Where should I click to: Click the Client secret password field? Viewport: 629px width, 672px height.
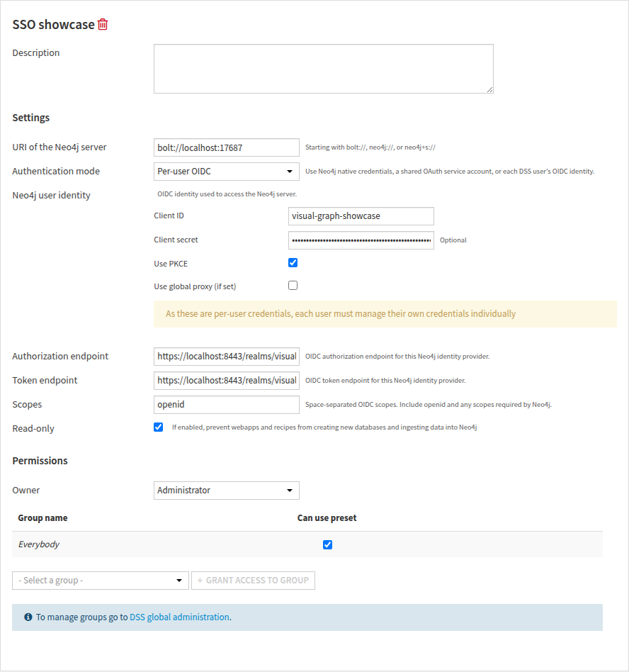[361, 240]
